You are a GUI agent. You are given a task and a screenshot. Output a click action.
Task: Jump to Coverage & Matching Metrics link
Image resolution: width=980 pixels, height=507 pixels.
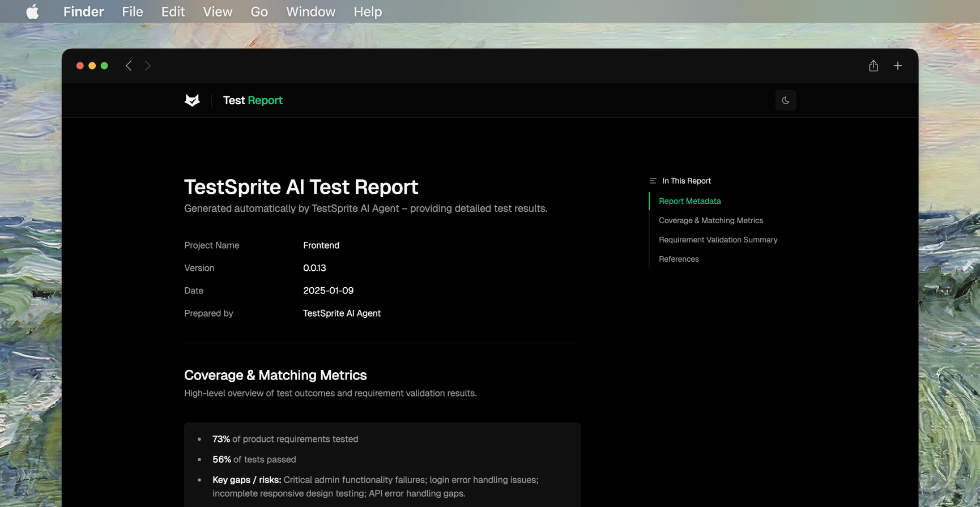click(710, 220)
